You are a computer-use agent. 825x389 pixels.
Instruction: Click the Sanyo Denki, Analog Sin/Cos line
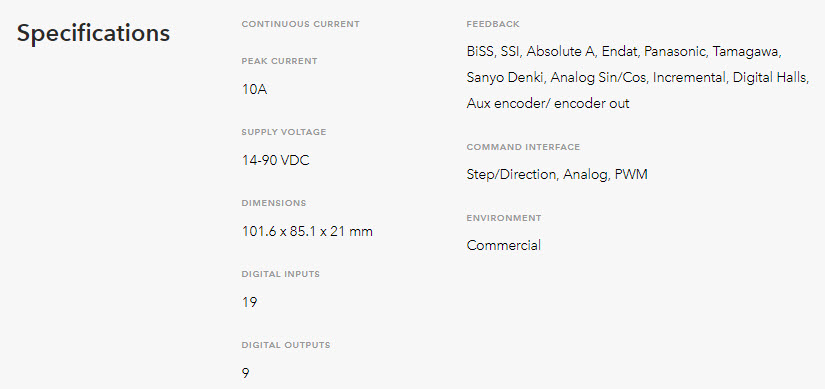[638, 77]
